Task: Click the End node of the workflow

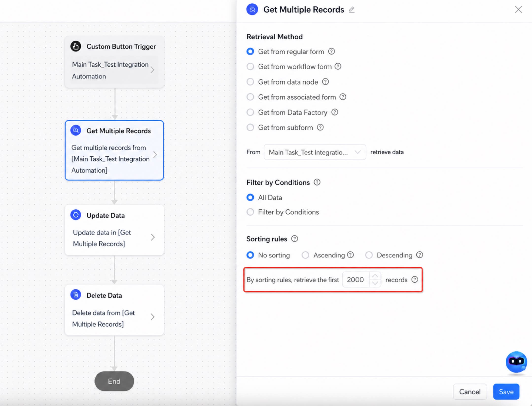Action: click(x=114, y=381)
